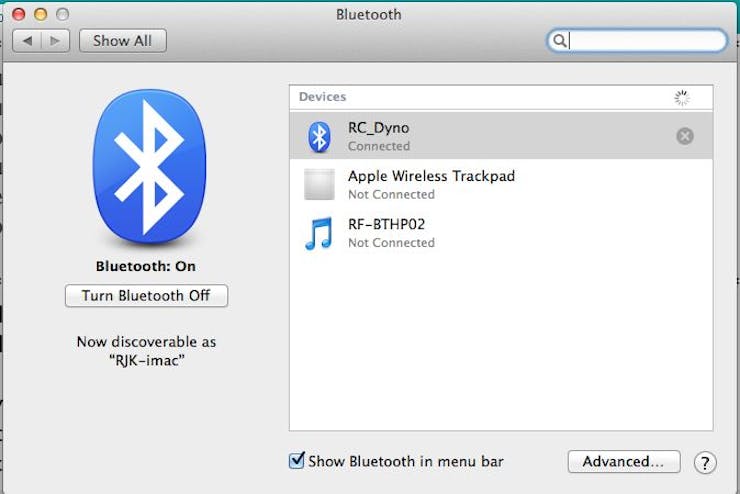Turn Bluetooth Off

pyautogui.click(x=146, y=296)
